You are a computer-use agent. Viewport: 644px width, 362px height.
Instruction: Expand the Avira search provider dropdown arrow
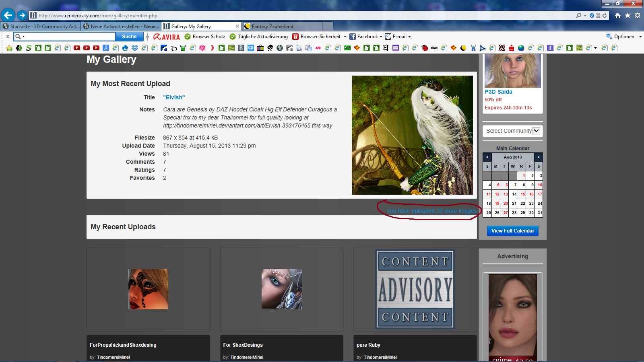pos(24,37)
